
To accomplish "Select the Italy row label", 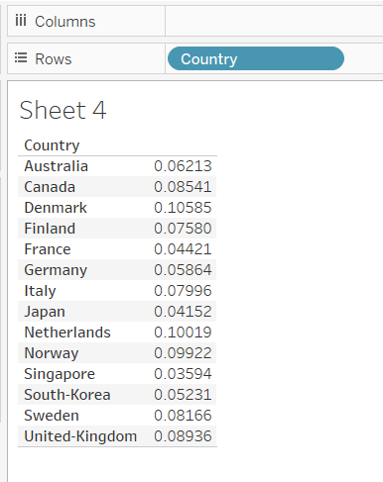I will tap(40, 291).
